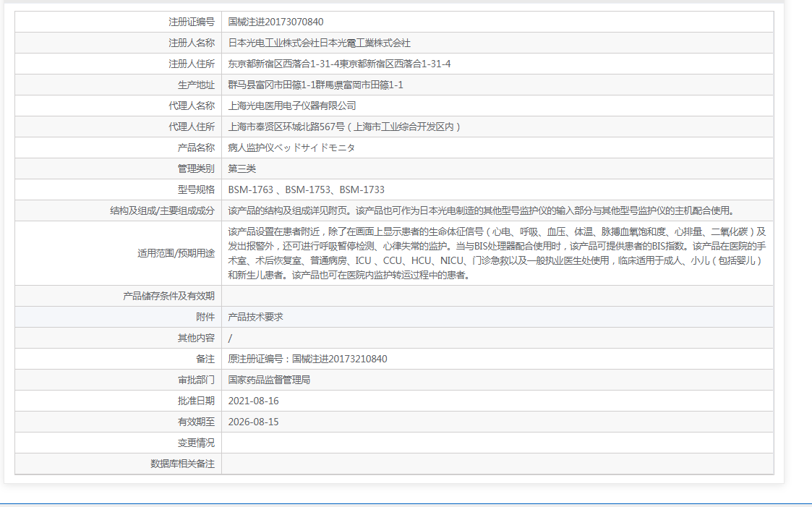
Task: Click the 审批部门 label
Action: click(196, 380)
